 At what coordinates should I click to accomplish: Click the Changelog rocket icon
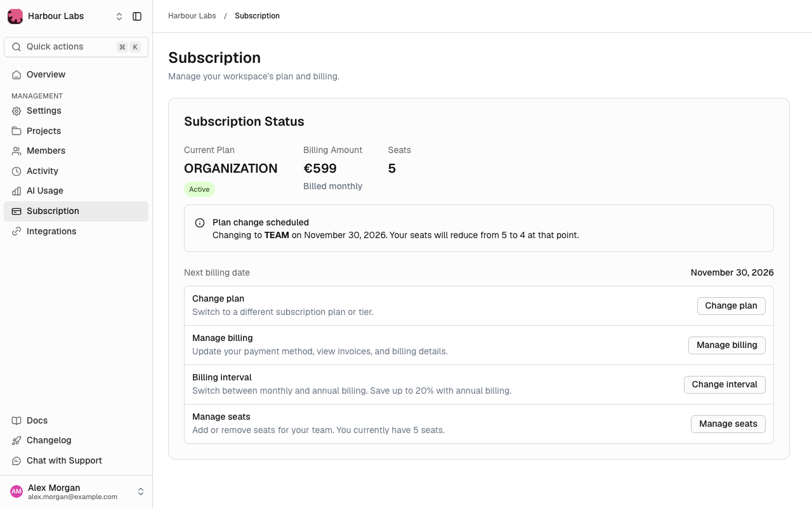pos(16,441)
